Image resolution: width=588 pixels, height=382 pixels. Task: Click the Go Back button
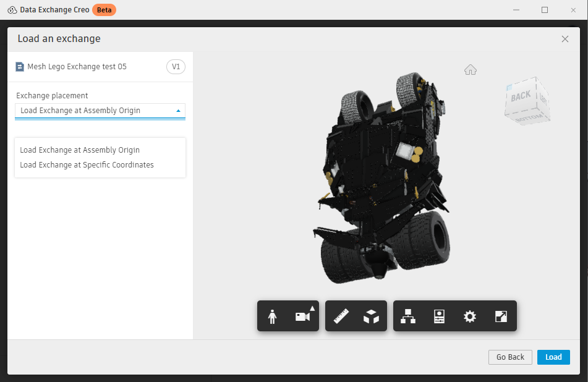(x=510, y=357)
